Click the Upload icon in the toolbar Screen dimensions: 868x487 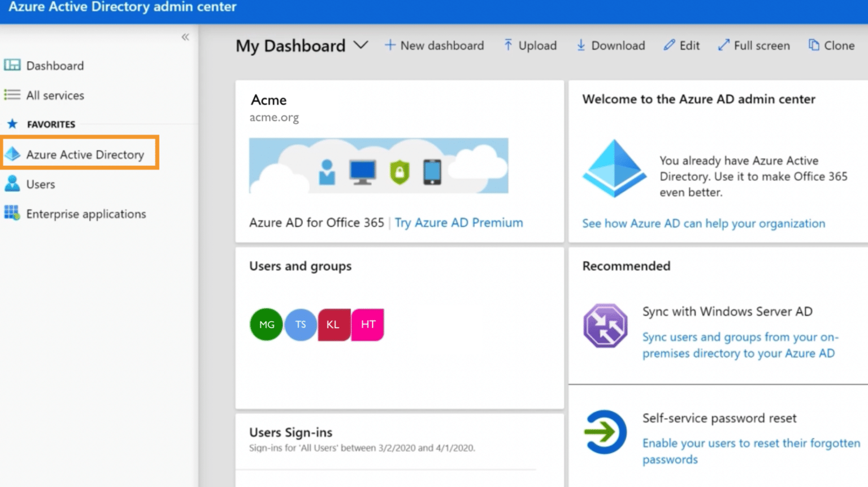(x=508, y=45)
